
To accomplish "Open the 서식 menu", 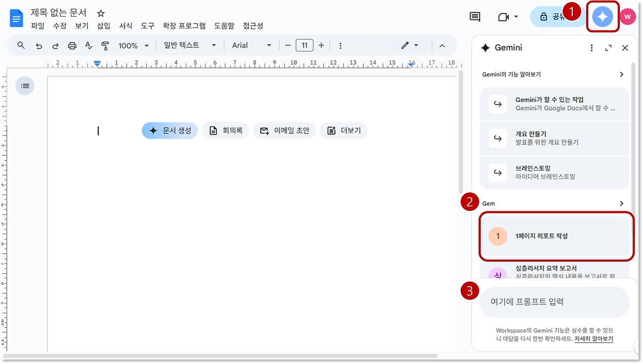I will tap(126, 26).
